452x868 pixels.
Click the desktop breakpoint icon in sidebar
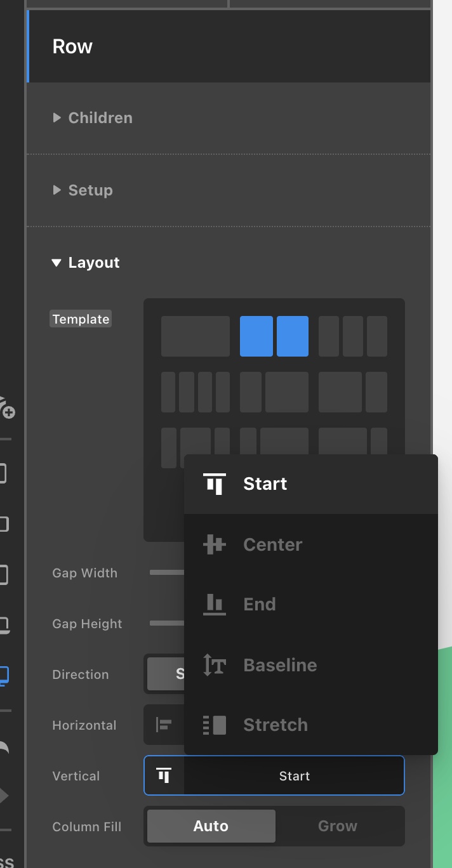coord(4,675)
